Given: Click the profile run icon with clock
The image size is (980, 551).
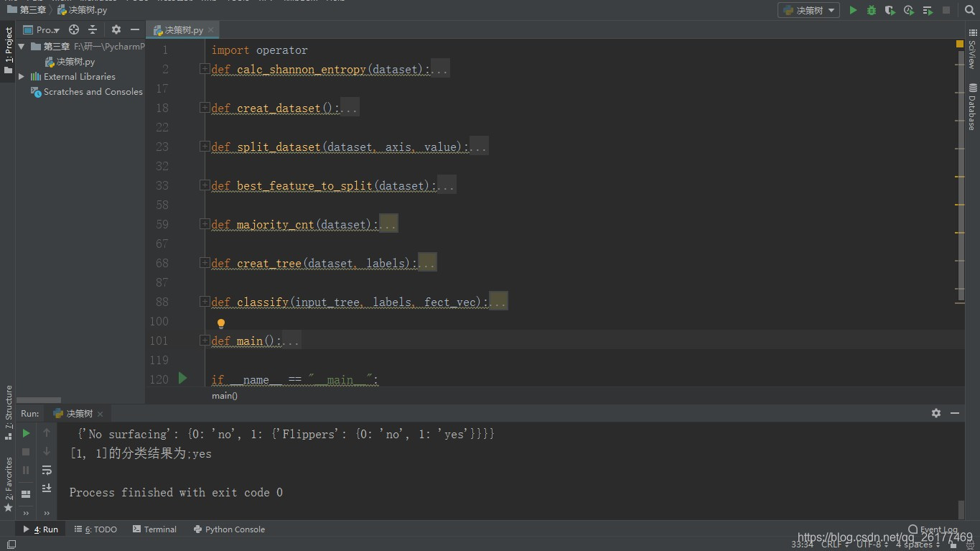Looking at the screenshot, I should [x=909, y=10].
